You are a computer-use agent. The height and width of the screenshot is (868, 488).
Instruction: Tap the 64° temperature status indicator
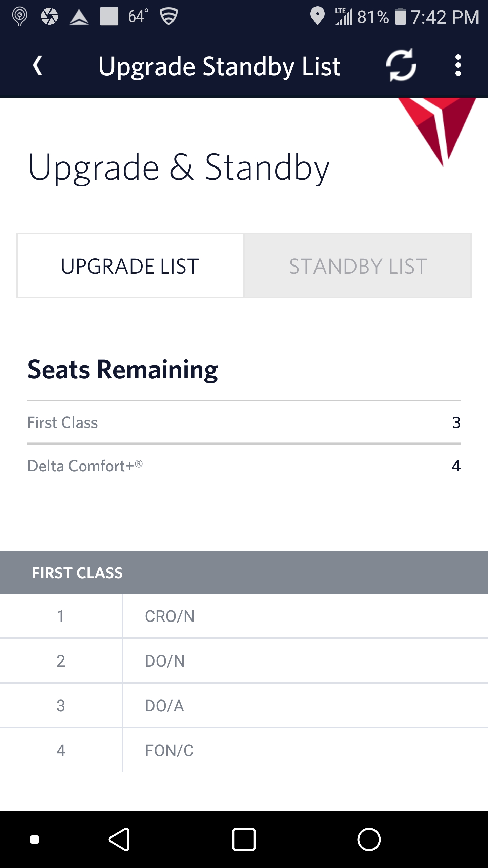tap(138, 16)
